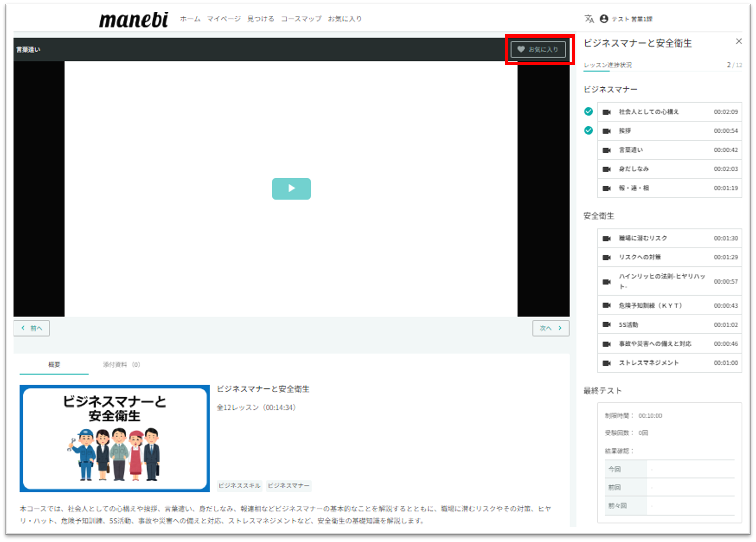Click the 00:02:09 duration value

point(726,112)
